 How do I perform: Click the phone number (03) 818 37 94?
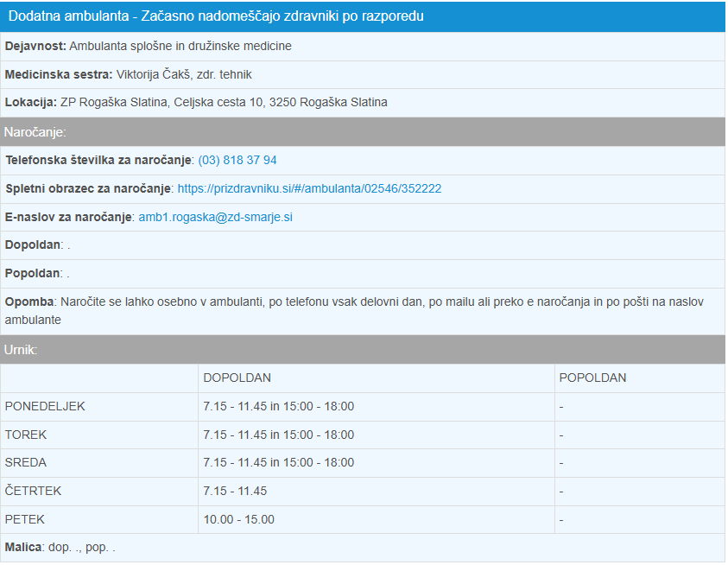click(x=237, y=160)
